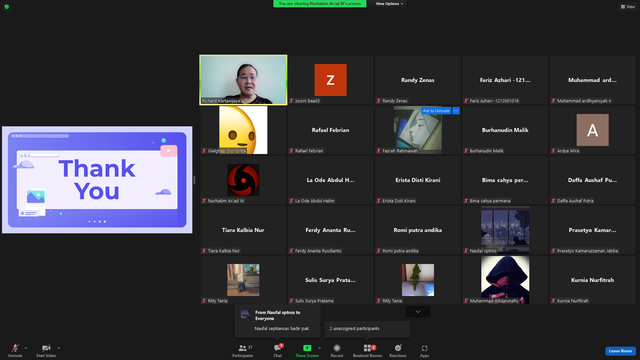Click muted mic icon on Tiara Kalbia Nur
Screen dimensions: 640x360
[204, 251]
